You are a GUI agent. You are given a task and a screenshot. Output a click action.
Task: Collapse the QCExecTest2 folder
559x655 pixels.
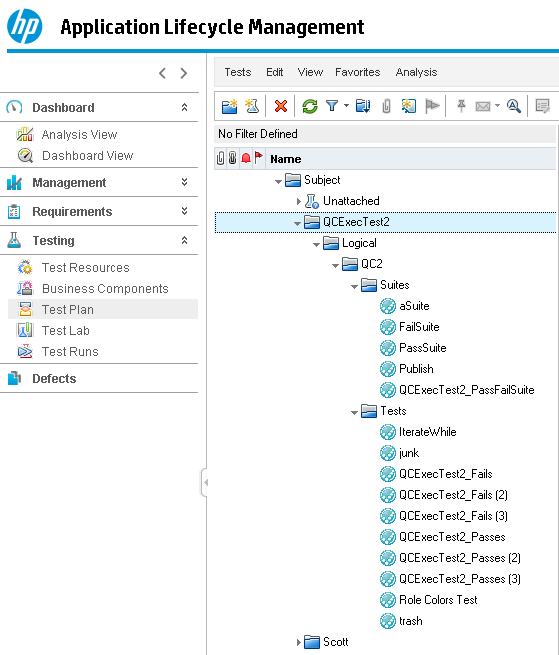297,223
